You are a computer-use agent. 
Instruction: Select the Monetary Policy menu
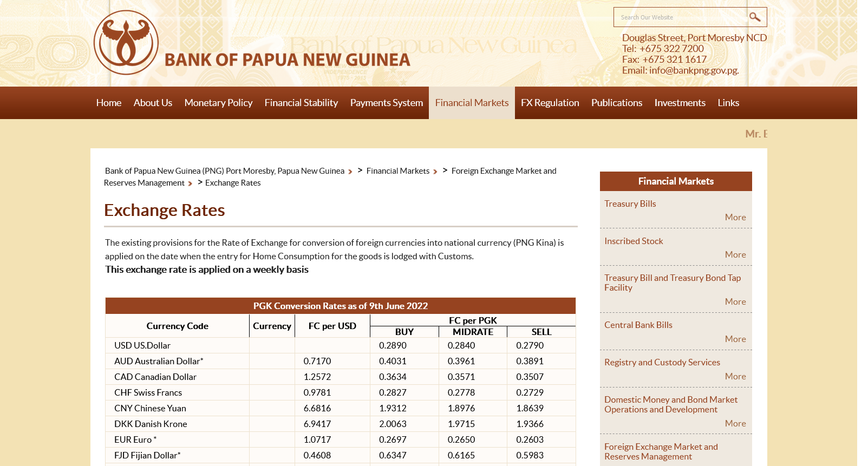pos(218,103)
